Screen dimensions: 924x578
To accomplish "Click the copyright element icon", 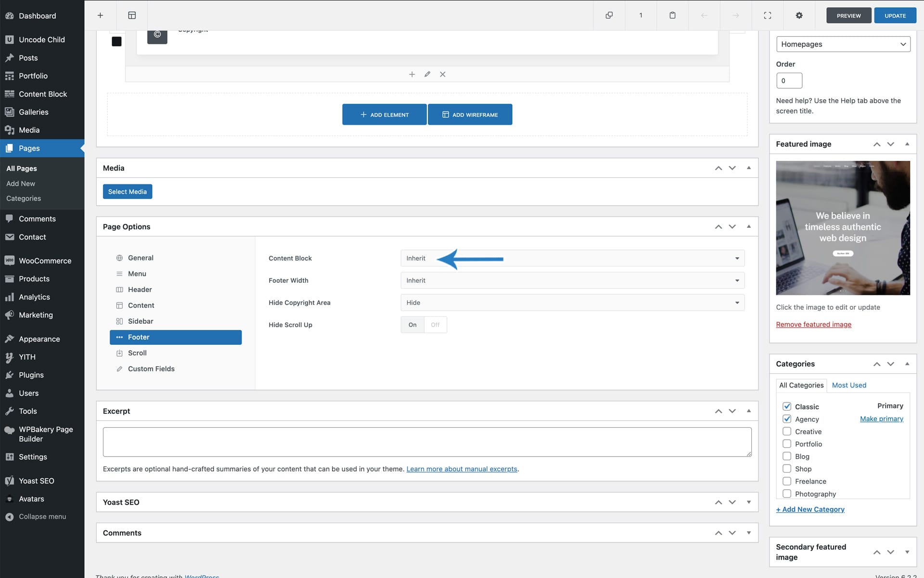I will (x=157, y=35).
